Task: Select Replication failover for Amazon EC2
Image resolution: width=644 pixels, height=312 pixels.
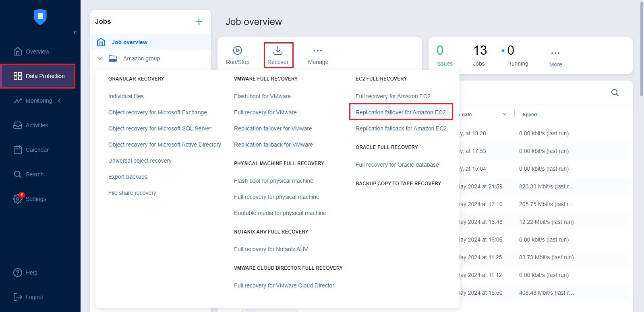Action: [400, 112]
